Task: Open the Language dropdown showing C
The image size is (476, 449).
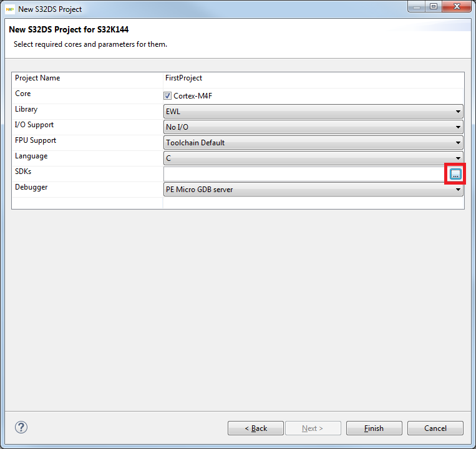Action: point(313,158)
